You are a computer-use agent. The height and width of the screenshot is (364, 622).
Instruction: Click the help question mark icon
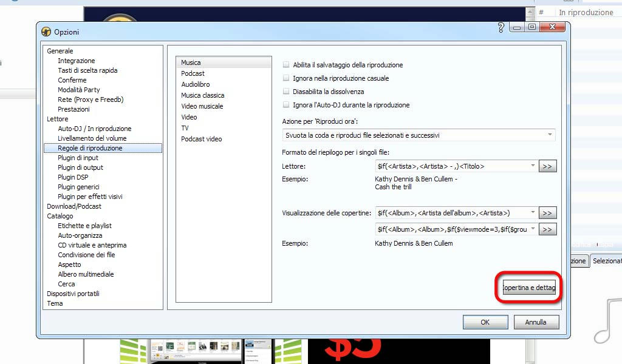pos(501,27)
